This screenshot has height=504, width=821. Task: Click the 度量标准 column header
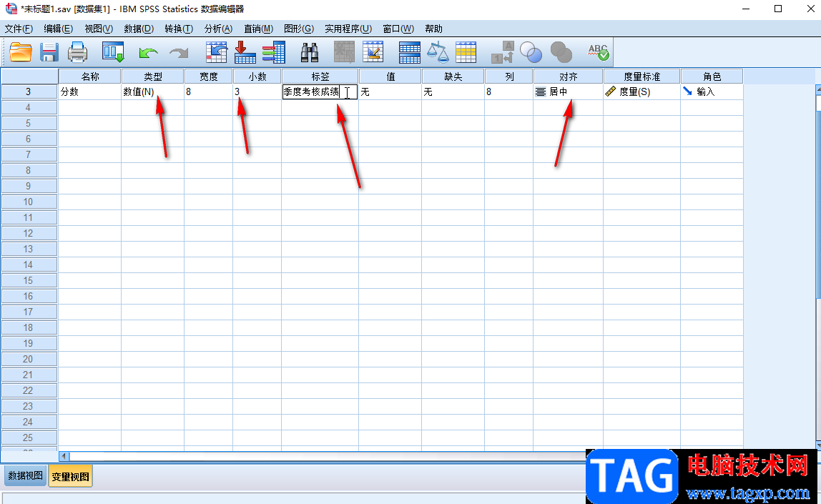point(642,76)
